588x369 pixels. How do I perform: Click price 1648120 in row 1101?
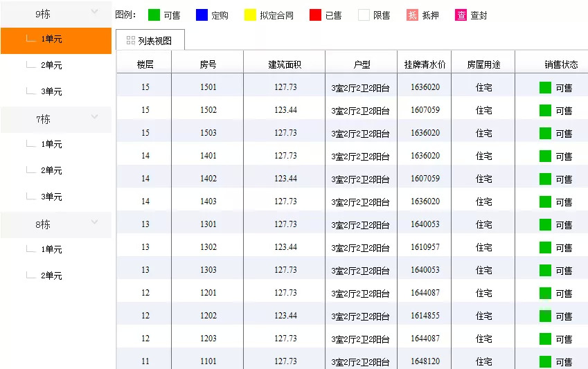point(425,361)
